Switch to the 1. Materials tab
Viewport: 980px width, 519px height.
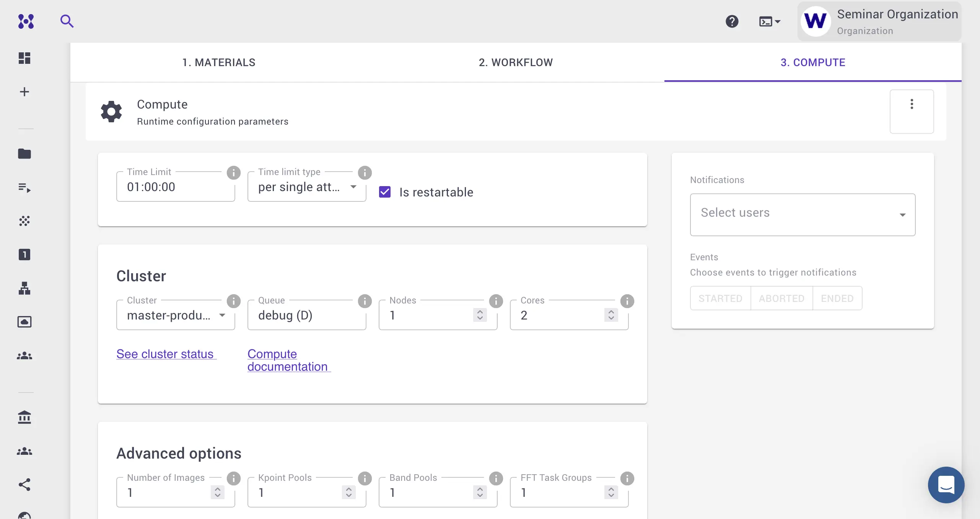pos(218,62)
